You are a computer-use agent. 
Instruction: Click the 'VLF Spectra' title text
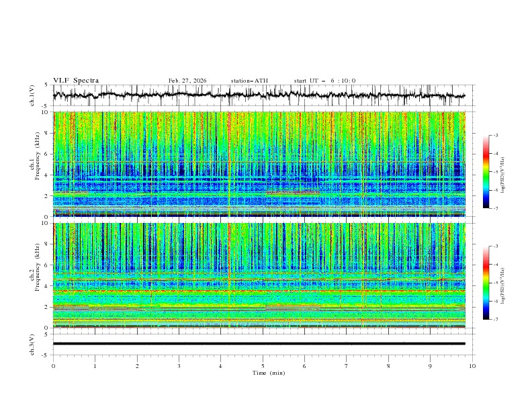pos(76,81)
